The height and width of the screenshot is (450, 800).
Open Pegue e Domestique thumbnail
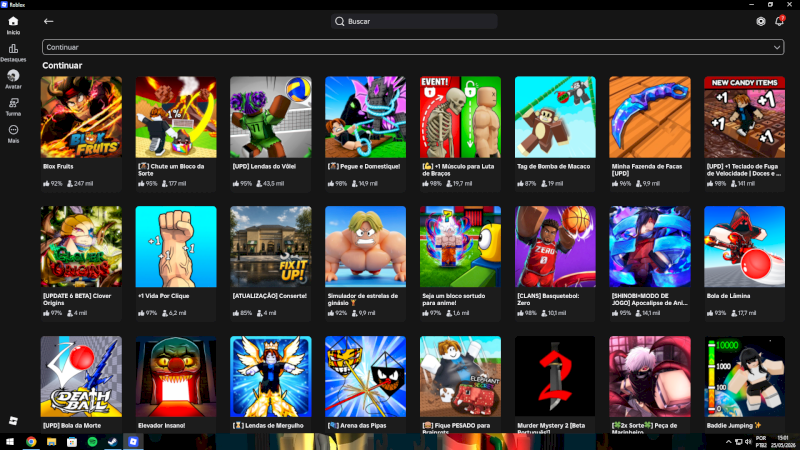(365, 117)
